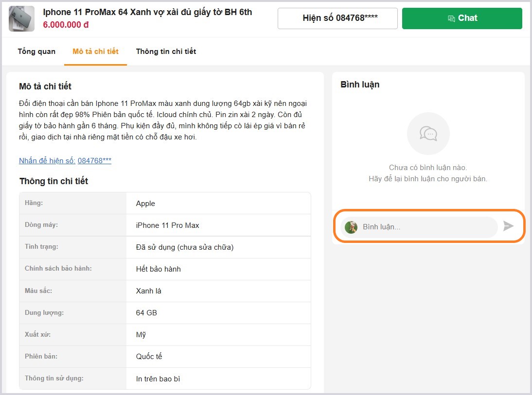Click the 64 GB storage value

pyautogui.click(x=146, y=313)
